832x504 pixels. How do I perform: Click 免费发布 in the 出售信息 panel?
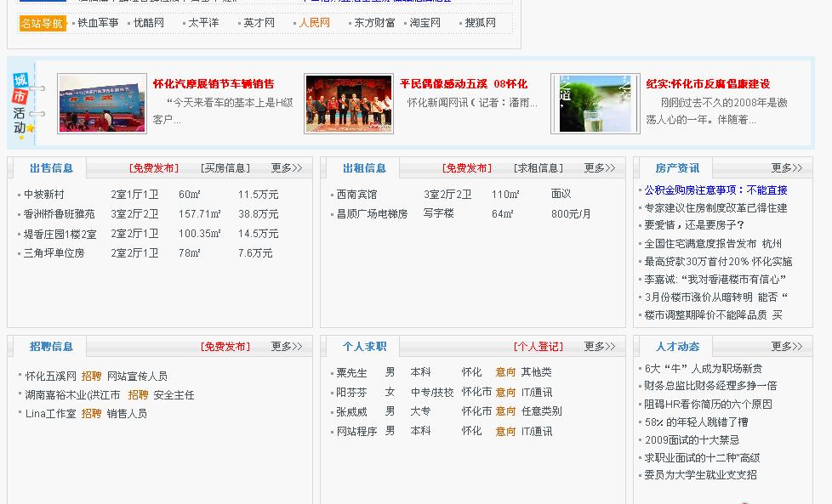coord(154,168)
